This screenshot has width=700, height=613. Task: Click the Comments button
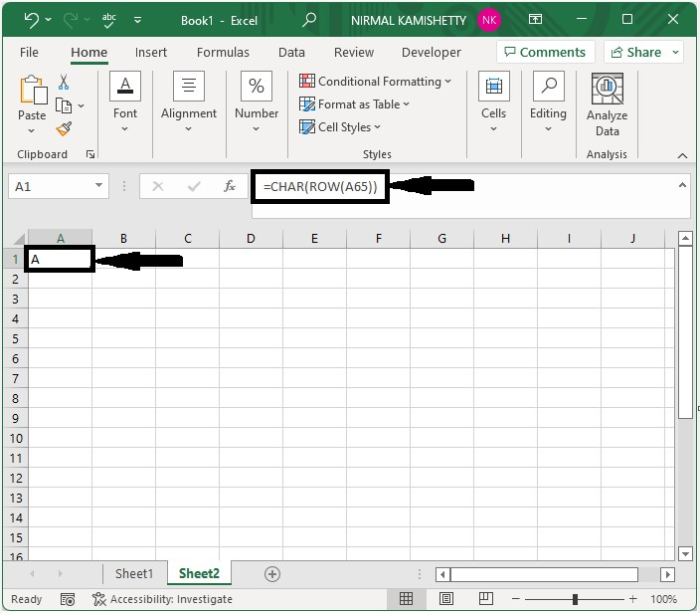pos(545,52)
